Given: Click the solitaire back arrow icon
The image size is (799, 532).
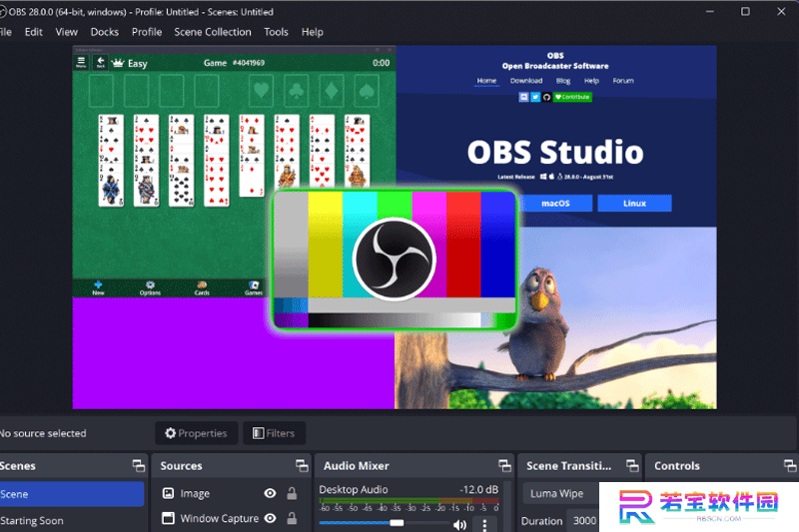Looking at the screenshot, I should [101, 63].
